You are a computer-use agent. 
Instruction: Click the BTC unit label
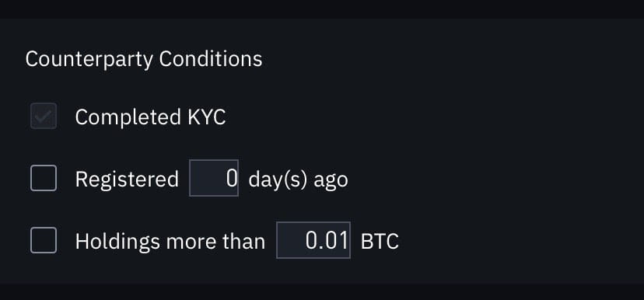(x=380, y=241)
